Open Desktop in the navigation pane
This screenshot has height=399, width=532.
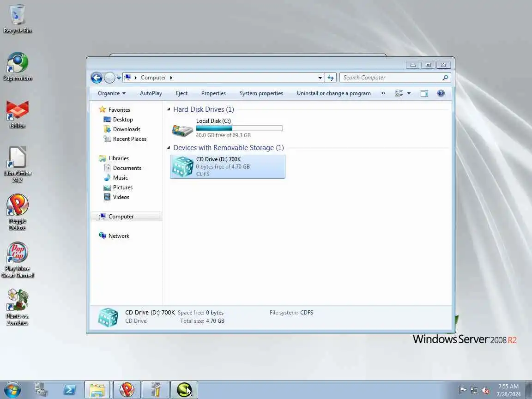[x=123, y=120]
